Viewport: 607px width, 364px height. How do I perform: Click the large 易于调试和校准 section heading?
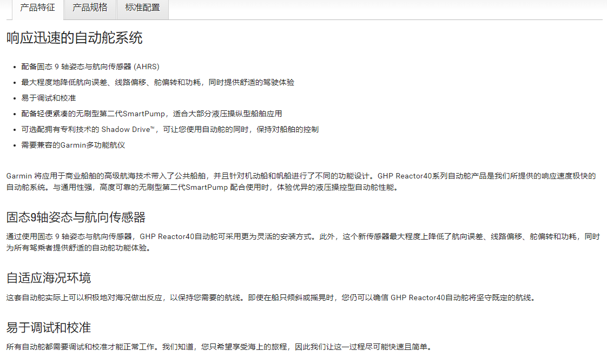pos(49,327)
